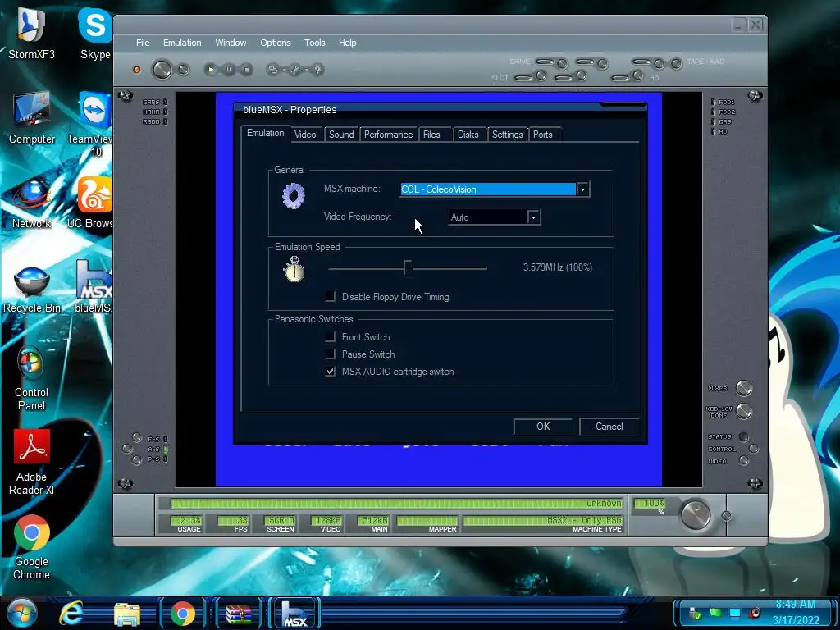Select the Emulation tab in Properties
This screenshot has height=630, width=840.
(x=265, y=133)
